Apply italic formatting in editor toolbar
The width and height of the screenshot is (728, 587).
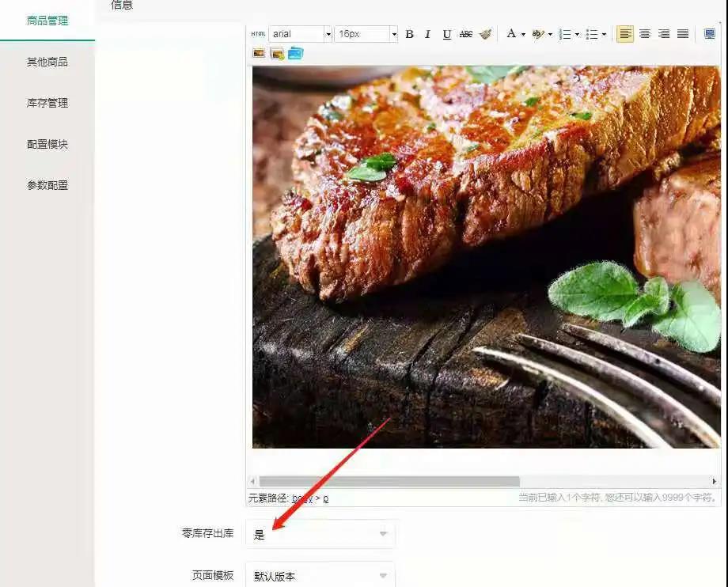click(428, 34)
